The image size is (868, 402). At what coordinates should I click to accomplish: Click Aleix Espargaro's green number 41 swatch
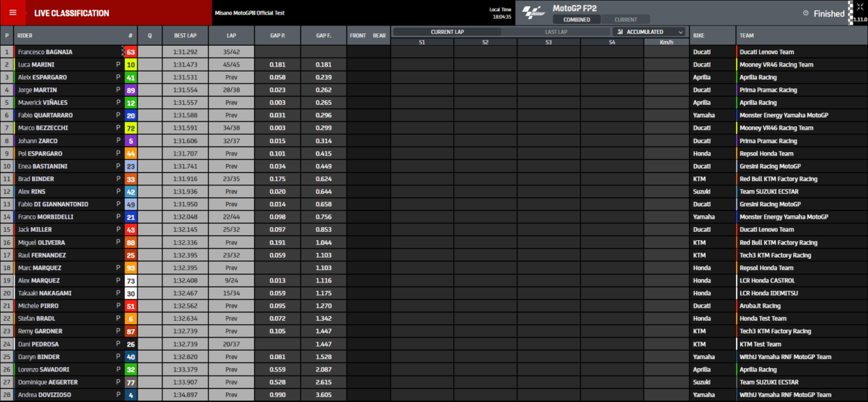131,77
